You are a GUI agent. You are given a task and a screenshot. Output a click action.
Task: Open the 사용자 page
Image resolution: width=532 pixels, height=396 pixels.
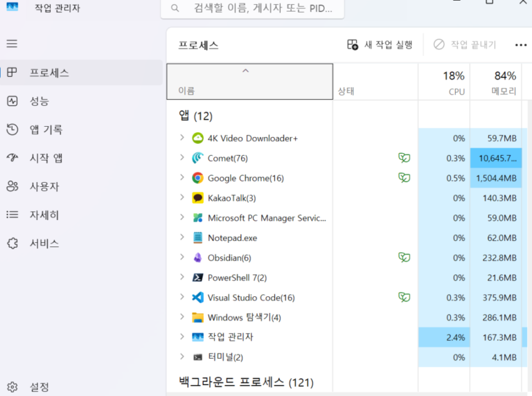click(82, 186)
